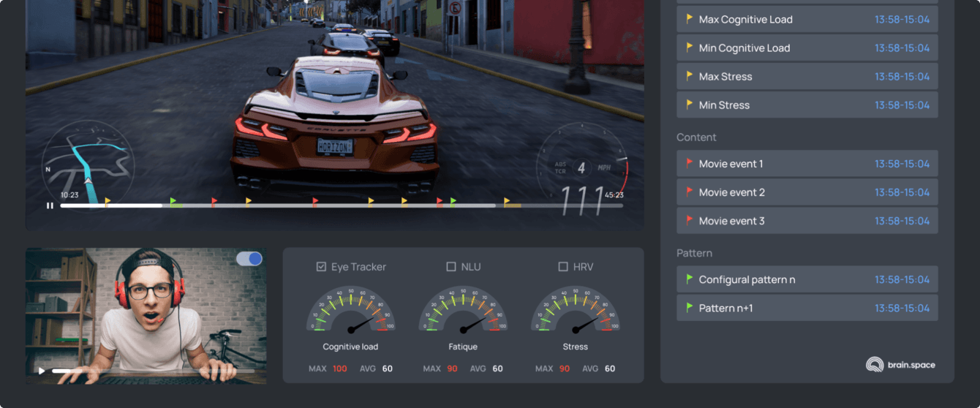Select the Max Stress row label
Screen dimensions: 980x408
point(725,77)
